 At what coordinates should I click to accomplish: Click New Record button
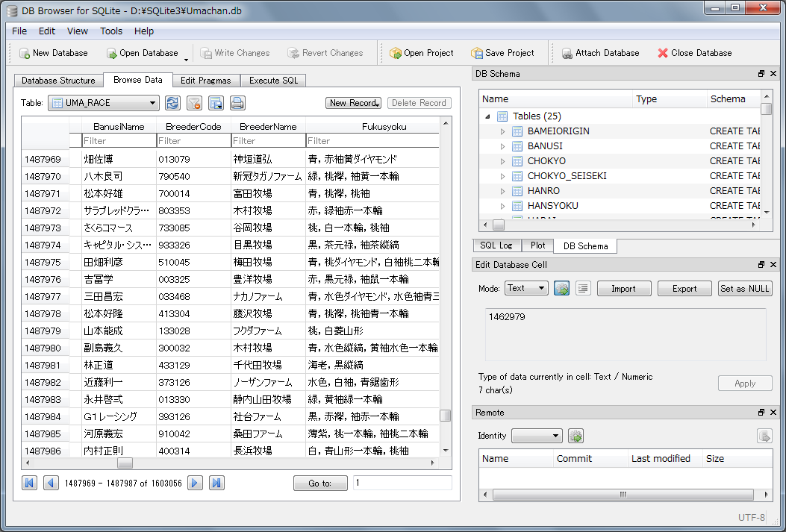point(353,103)
